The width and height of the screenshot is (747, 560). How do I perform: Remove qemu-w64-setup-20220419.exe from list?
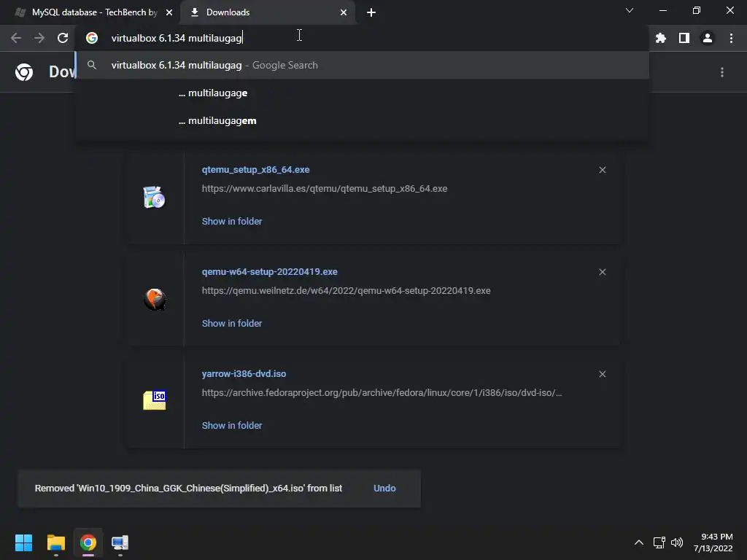click(602, 272)
